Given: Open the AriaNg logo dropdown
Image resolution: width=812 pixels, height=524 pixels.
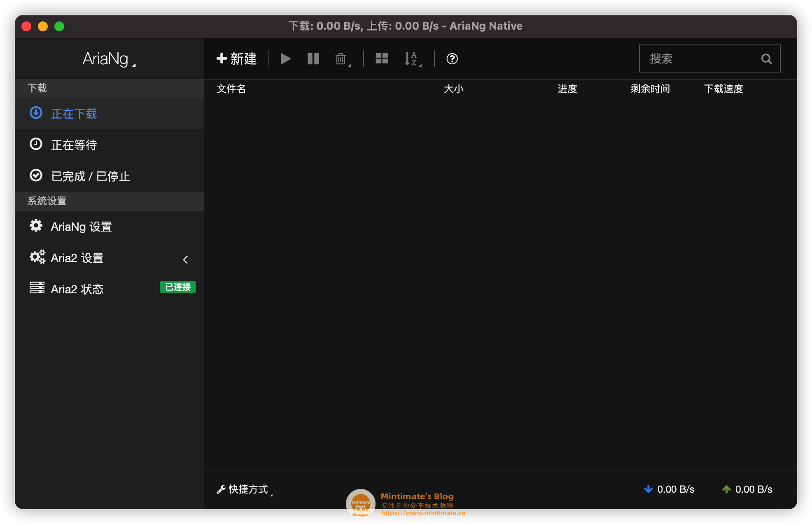Looking at the screenshot, I should (x=109, y=59).
